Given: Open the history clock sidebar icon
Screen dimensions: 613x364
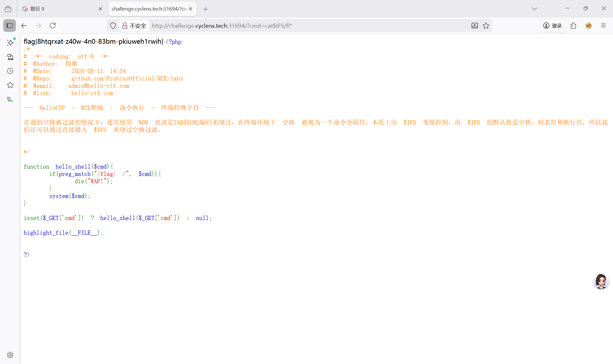Looking at the screenshot, I should click(10, 71).
